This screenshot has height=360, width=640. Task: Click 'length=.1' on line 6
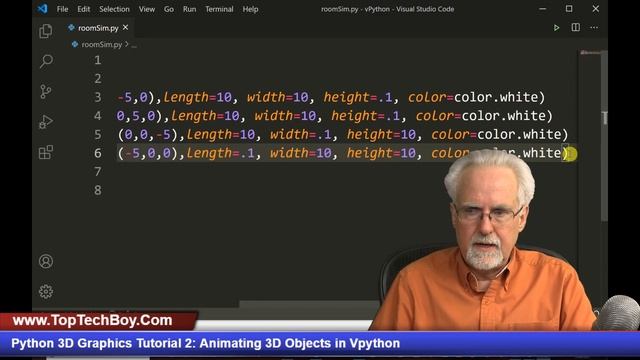coord(220,153)
